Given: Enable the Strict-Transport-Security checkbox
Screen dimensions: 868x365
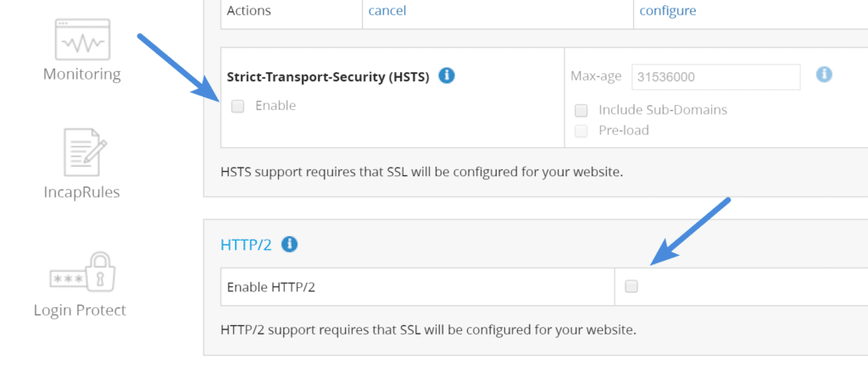Looking at the screenshot, I should click(x=238, y=106).
